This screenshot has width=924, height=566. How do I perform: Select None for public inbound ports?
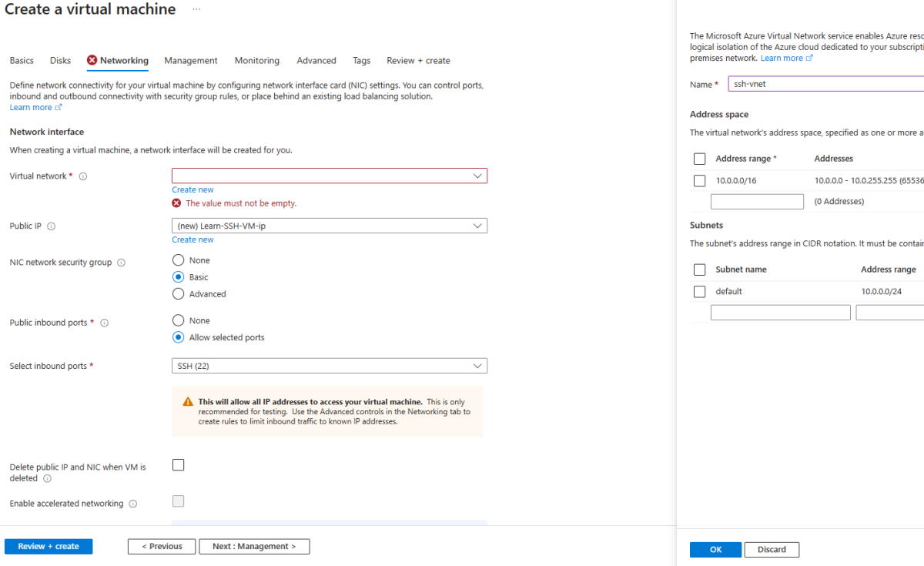coord(179,320)
